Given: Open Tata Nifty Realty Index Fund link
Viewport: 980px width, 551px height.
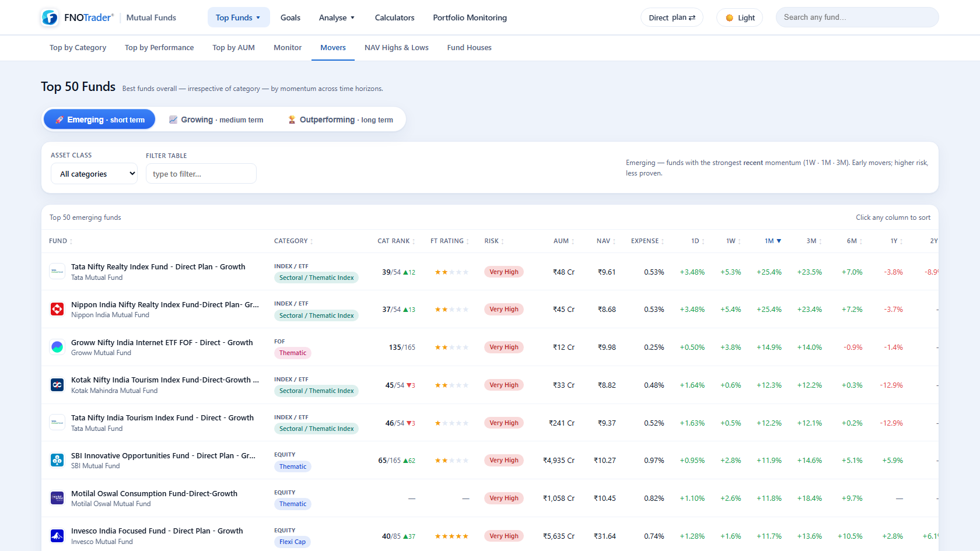Looking at the screenshot, I should click(x=158, y=266).
